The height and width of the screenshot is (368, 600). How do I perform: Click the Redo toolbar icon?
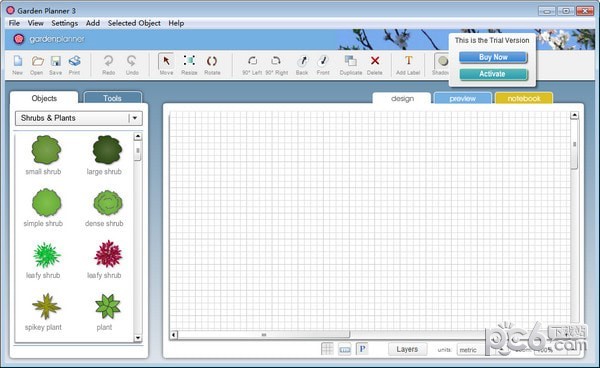[x=109, y=64]
